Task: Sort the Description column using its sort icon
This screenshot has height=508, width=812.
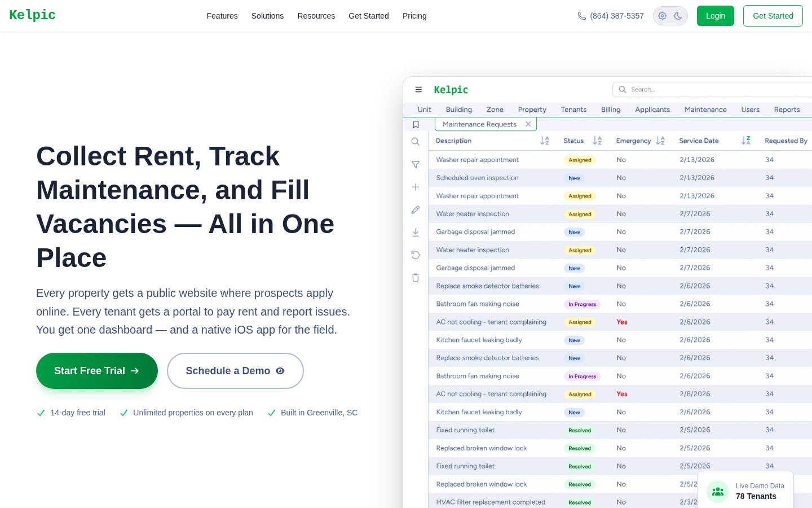Action: 545,141
